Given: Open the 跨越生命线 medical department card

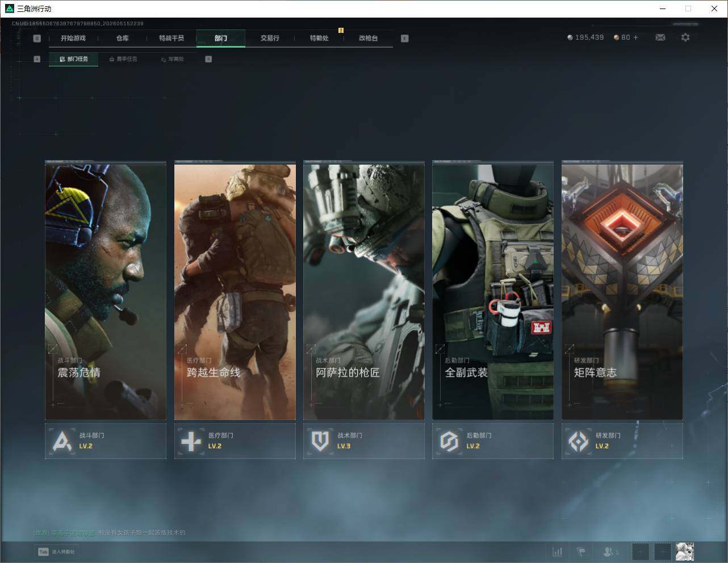Looking at the screenshot, I should point(235,291).
